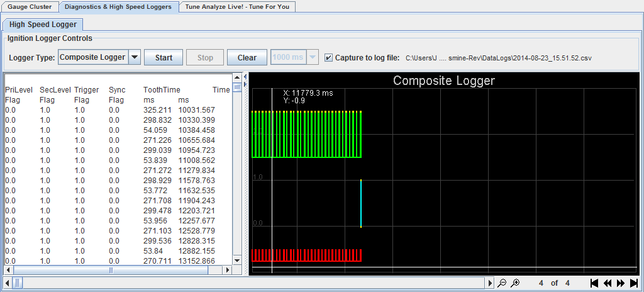The image size is (644, 292).
Task: Advance forward one log page
Action: (x=621, y=283)
